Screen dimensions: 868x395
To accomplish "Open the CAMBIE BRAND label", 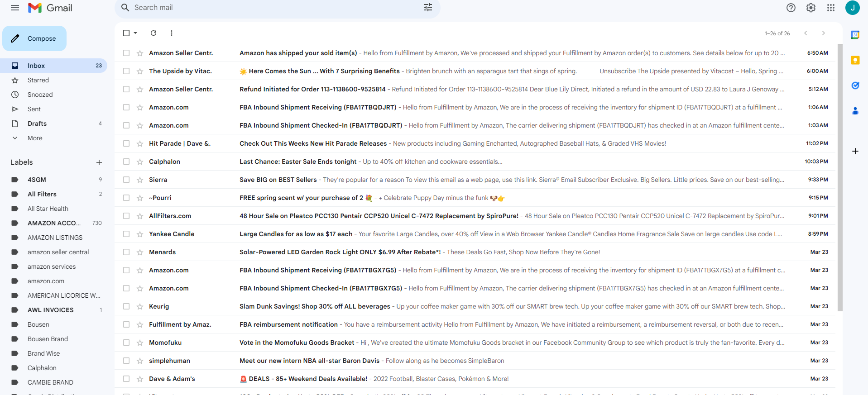I will [x=53, y=382].
